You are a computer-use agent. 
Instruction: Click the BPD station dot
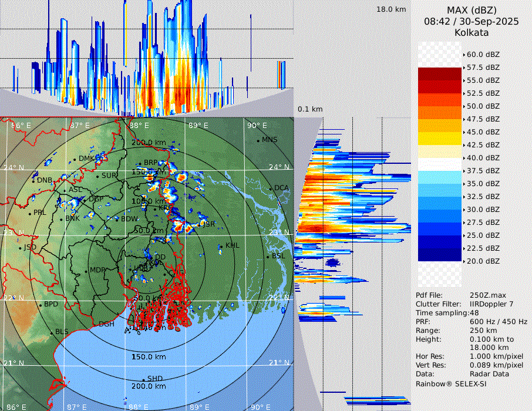pos(41,305)
